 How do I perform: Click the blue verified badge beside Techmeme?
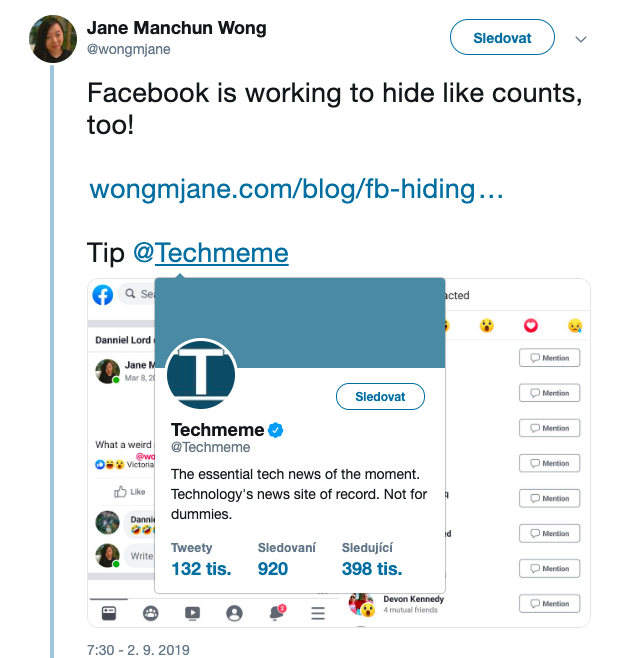(276, 430)
